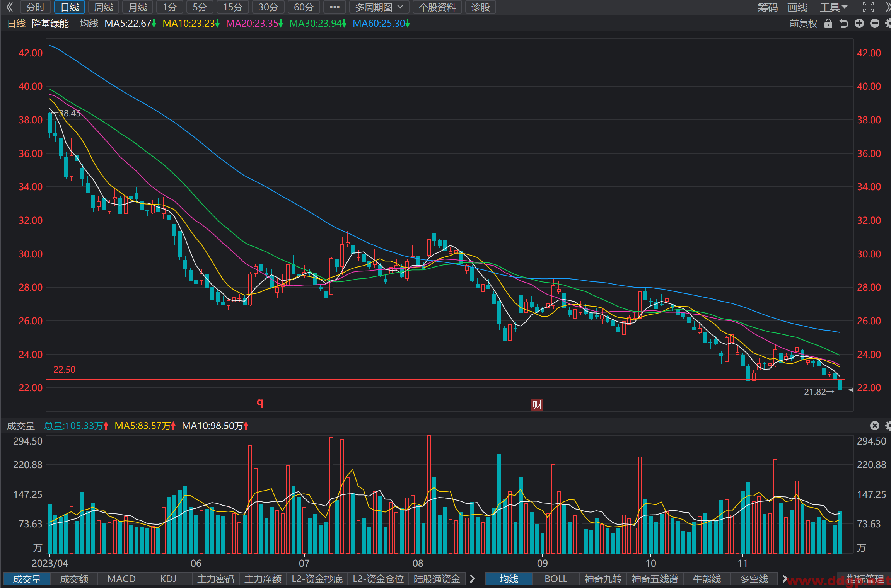Open the 工具 tools dropdown
891x588 pixels.
(833, 7)
